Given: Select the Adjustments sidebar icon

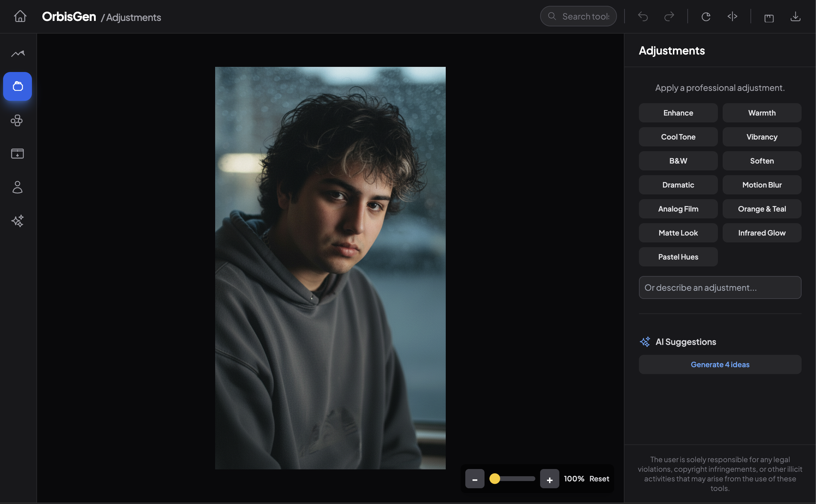Looking at the screenshot, I should pyautogui.click(x=18, y=86).
